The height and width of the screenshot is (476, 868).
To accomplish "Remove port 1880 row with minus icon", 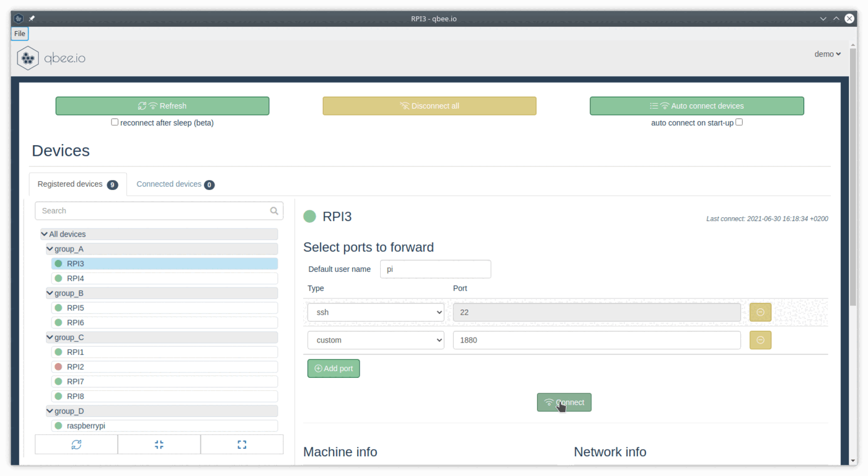I will click(x=760, y=339).
